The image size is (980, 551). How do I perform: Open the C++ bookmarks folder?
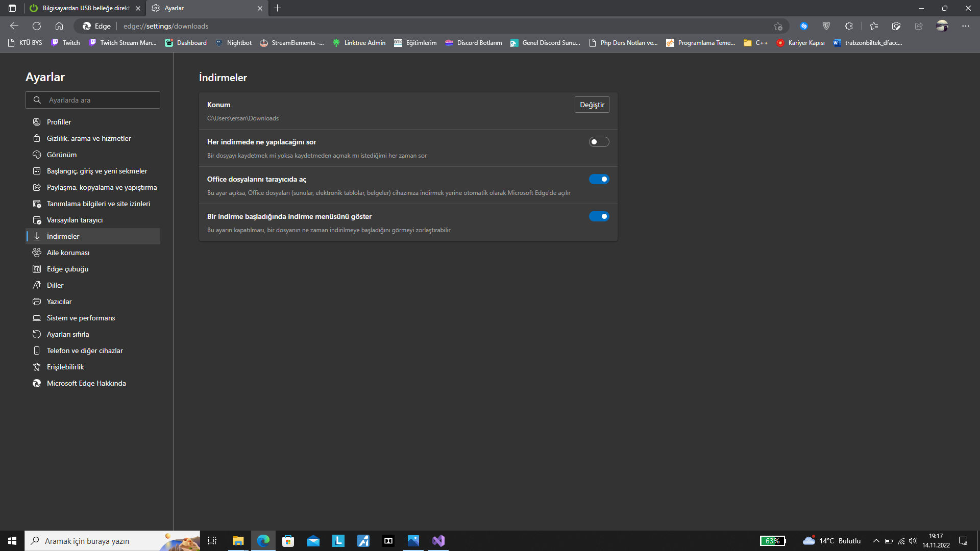click(756, 43)
